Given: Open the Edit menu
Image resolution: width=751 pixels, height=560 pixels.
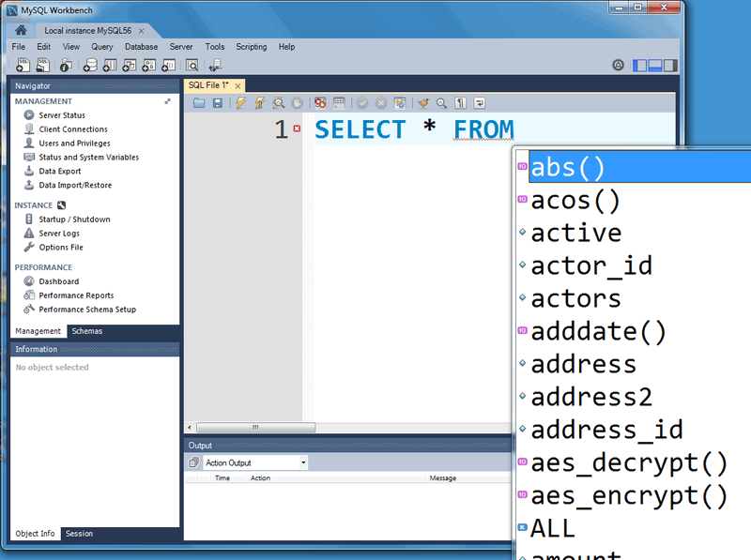Looking at the screenshot, I should point(43,46).
